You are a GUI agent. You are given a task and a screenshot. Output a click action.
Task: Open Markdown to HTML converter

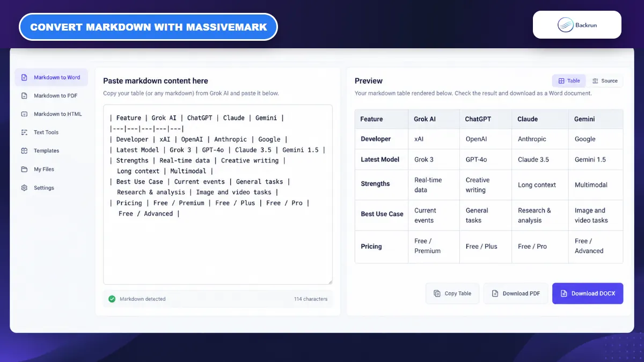click(x=52, y=114)
